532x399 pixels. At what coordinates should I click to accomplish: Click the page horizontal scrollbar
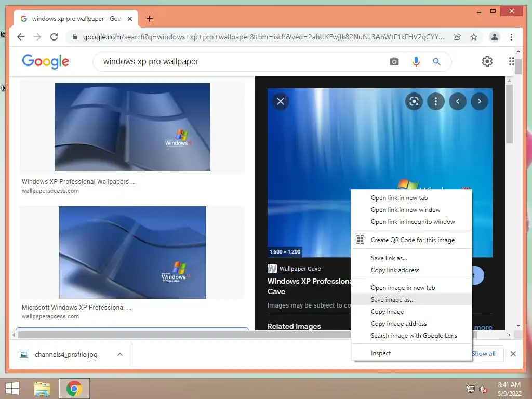pyautogui.click(x=247, y=335)
